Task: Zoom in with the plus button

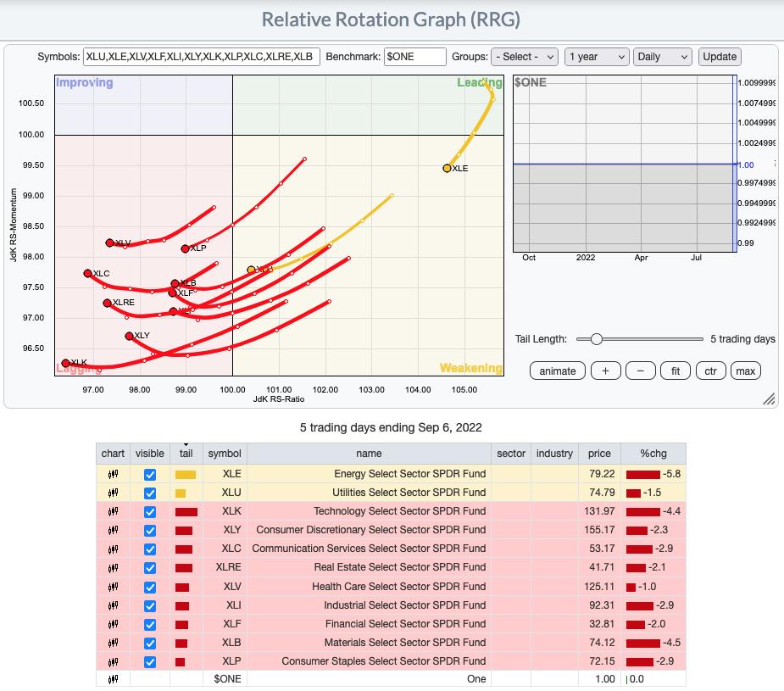Action: pos(605,371)
